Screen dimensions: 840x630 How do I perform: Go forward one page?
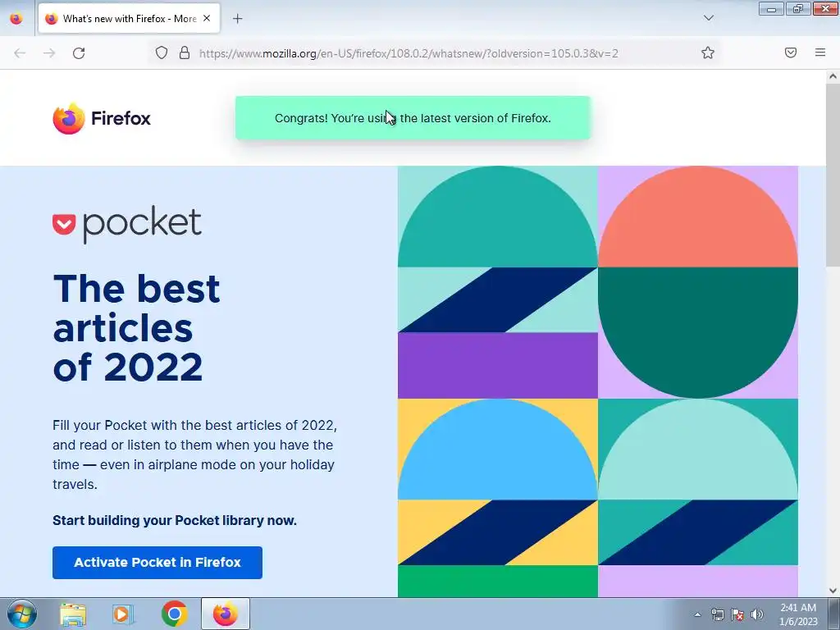point(49,53)
